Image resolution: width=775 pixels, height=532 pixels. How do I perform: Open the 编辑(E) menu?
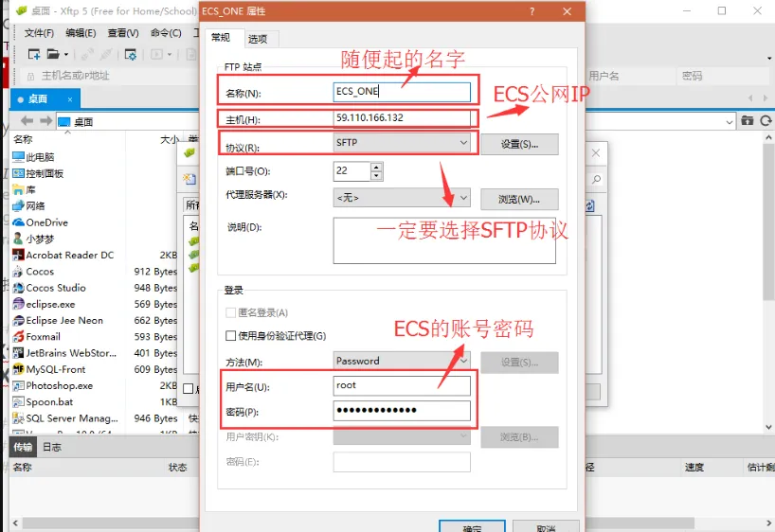[81, 33]
